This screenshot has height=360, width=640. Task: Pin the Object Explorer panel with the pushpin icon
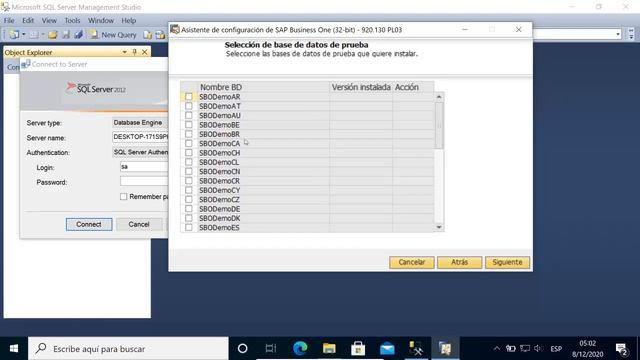pyautogui.click(x=134, y=52)
